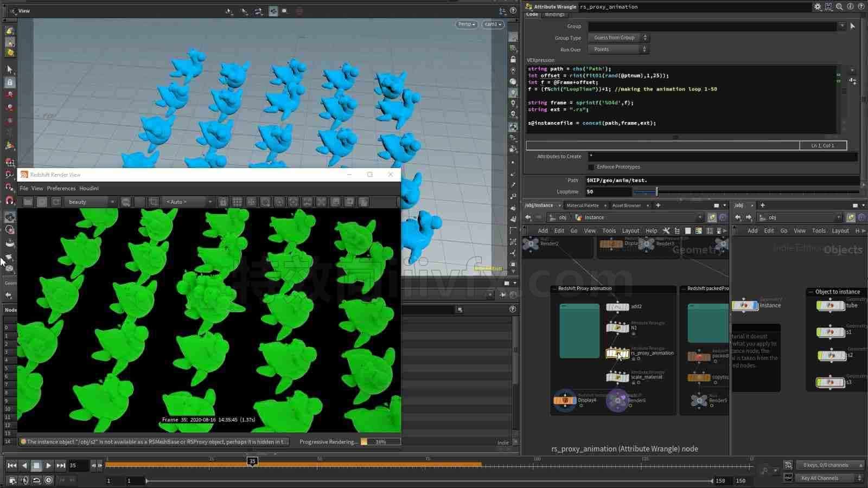
Task: Open the beauty AOV dropdown
Action: pyautogui.click(x=91, y=202)
